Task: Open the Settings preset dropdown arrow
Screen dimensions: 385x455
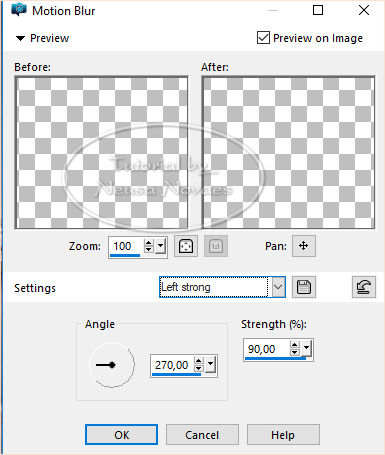Action: point(278,287)
